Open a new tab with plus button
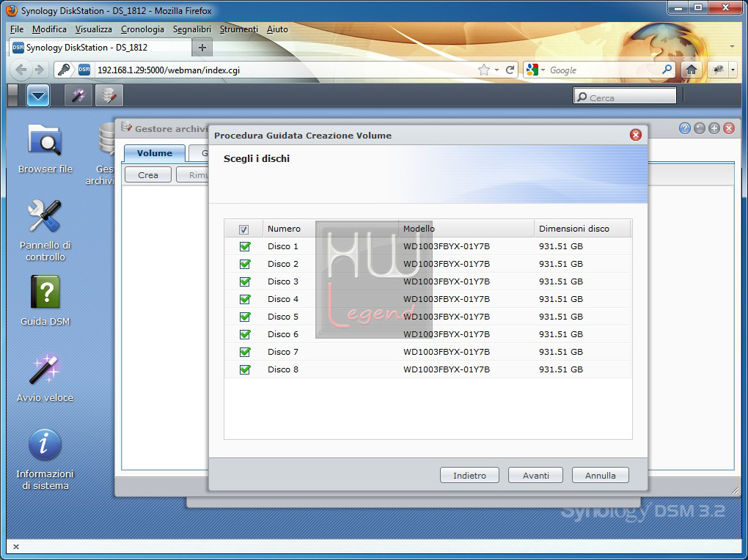748x560 pixels. point(202,47)
